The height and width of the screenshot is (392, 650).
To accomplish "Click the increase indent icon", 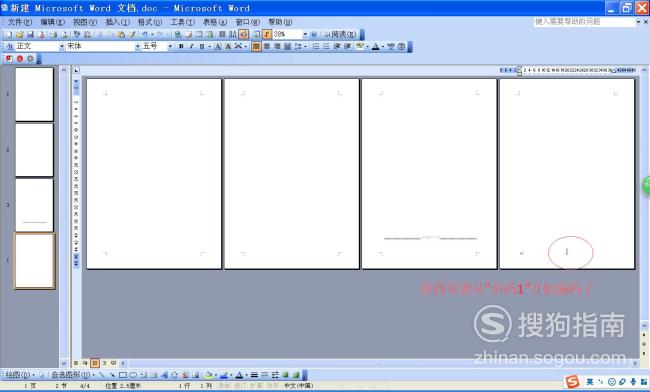I will (347, 46).
